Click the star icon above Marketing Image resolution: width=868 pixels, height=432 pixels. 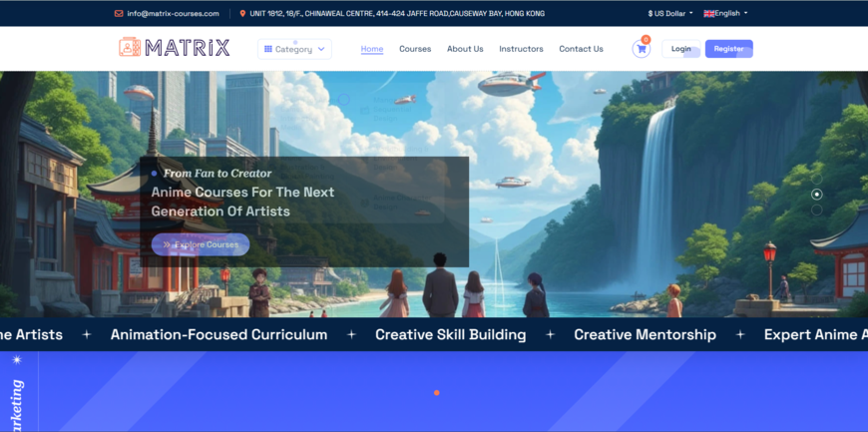[x=17, y=358]
